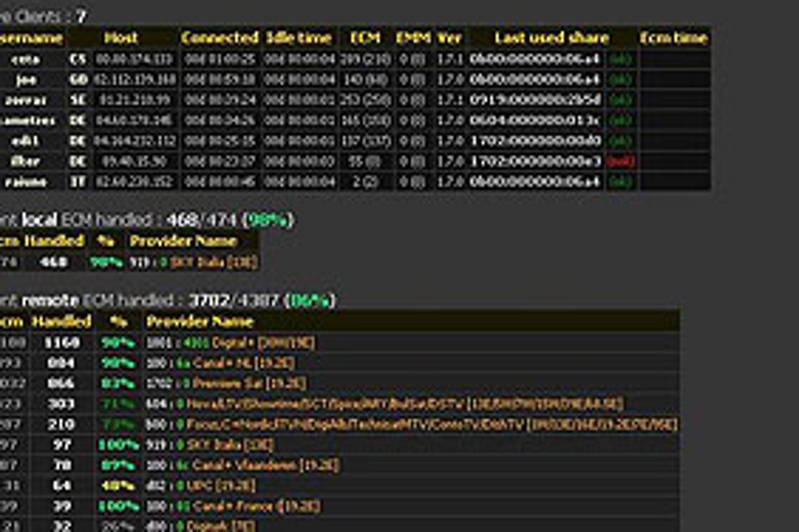799x532 pixels.
Task: Click the Last used share header
Action: click(551, 38)
